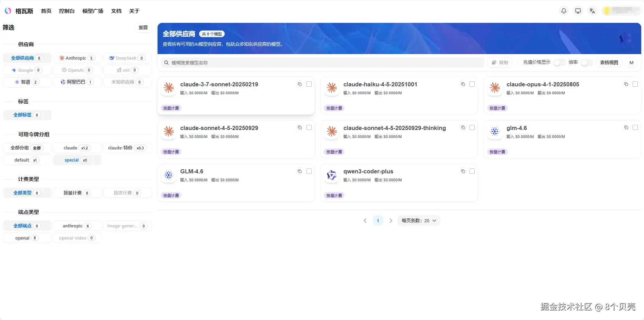Open the user avatar in the header
This screenshot has height=320, width=644.
pos(606,11)
